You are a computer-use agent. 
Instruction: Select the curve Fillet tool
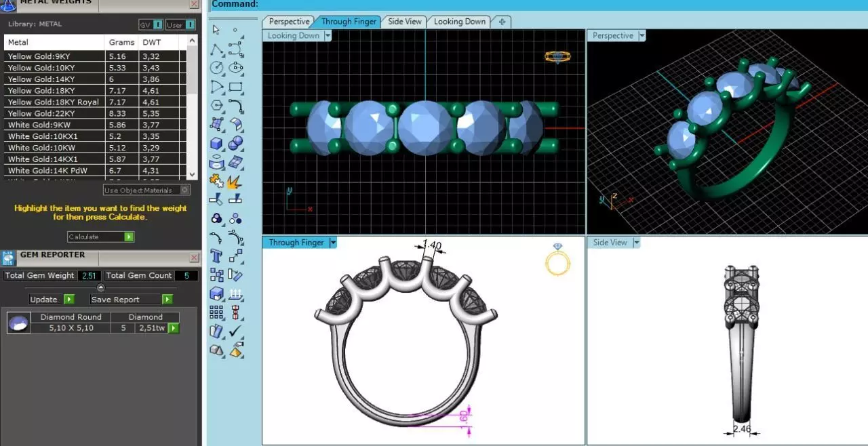[x=235, y=106]
